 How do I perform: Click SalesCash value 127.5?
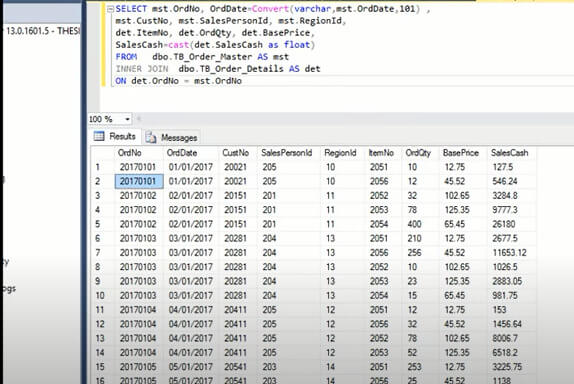pos(503,167)
